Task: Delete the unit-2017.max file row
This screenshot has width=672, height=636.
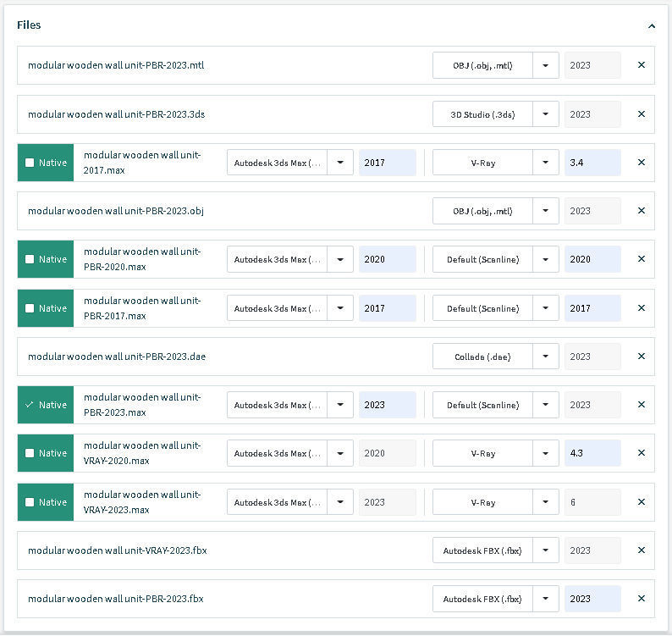Action: coord(641,163)
